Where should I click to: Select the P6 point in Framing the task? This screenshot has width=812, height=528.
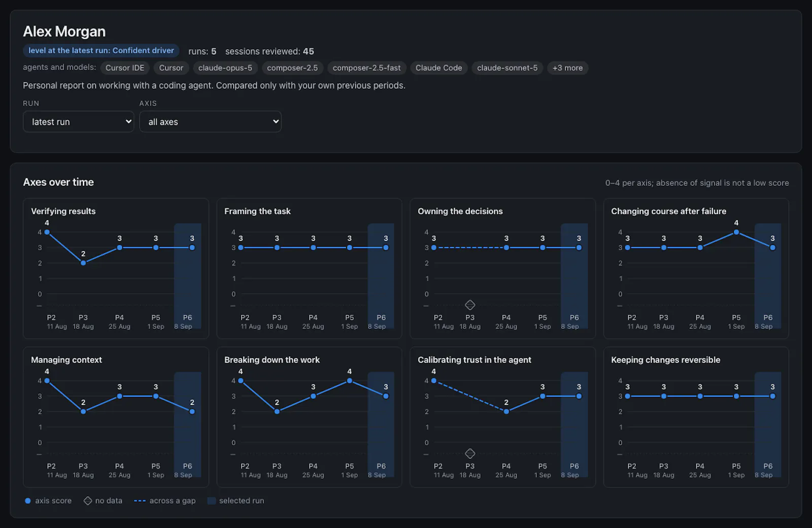coord(386,248)
